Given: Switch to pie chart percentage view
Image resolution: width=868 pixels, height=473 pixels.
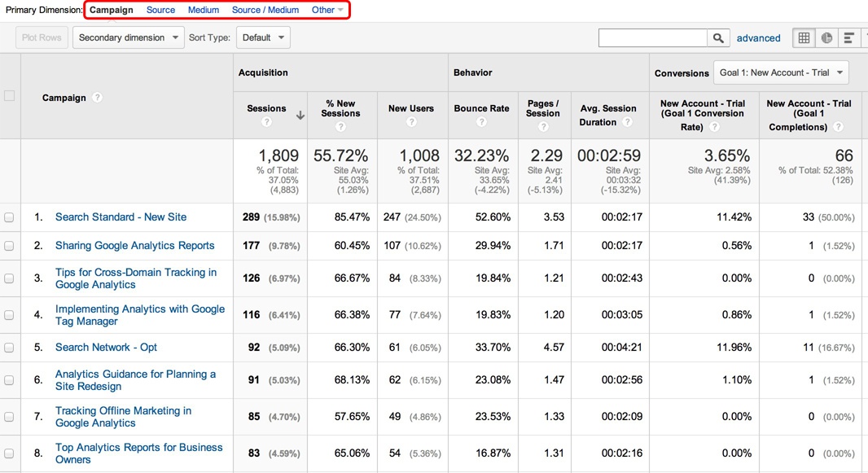Looking at the screenshot, I should point(826,38).
